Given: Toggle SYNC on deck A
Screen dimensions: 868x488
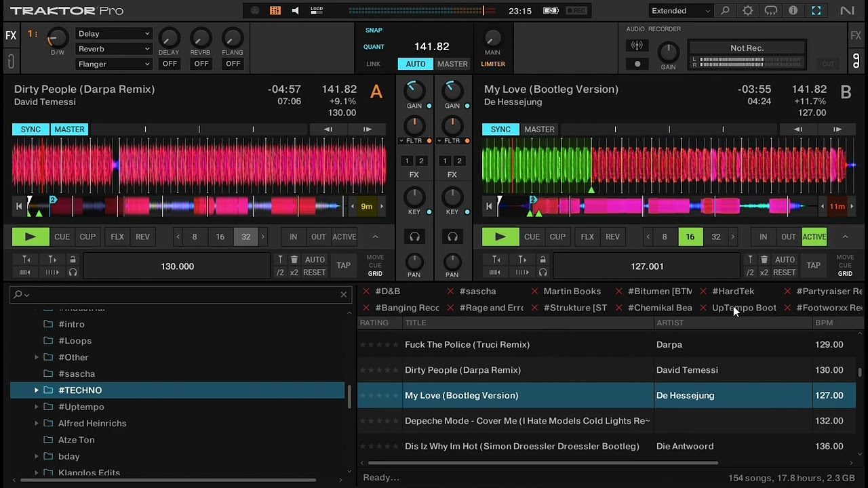Looking at the screenshot, I should point(31,129).
